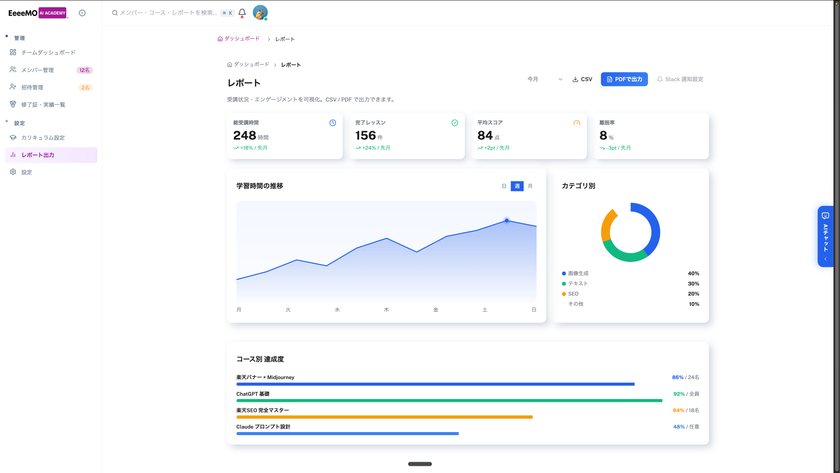Click the dark handle bar at the bottom center
Image resolution: width=840 pixels, height=473 pixels.
click(x=420, y=464)
